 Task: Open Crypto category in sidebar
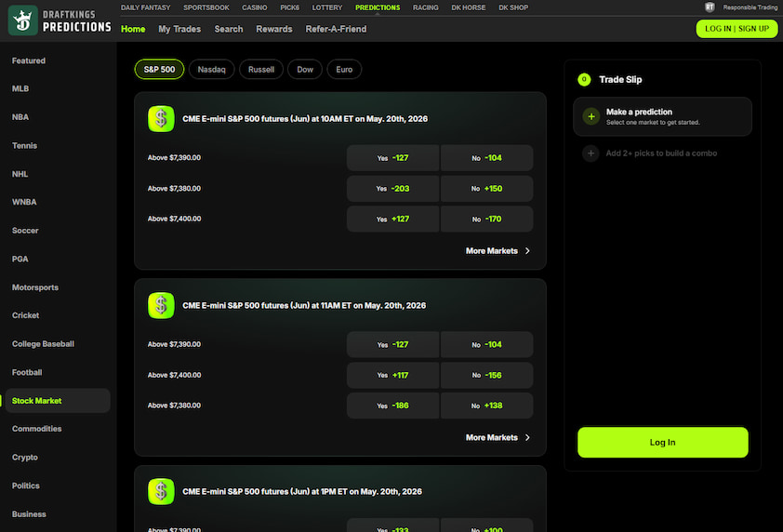pos(25,457)
